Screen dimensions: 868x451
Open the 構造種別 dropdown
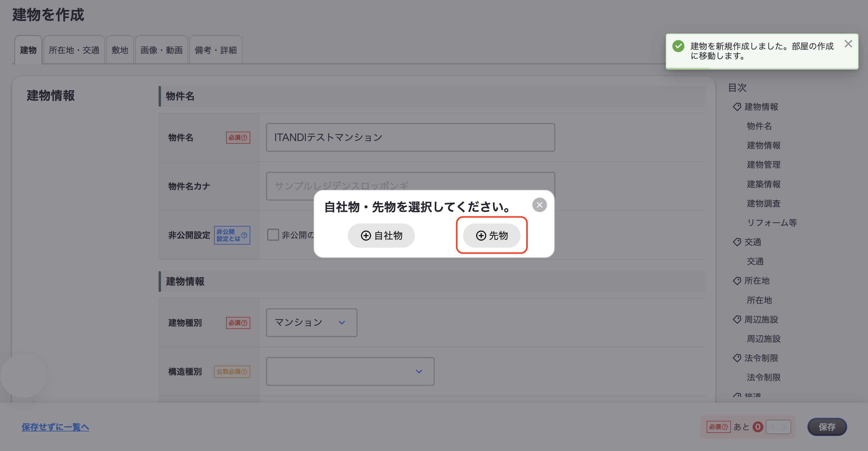(350, 371)
